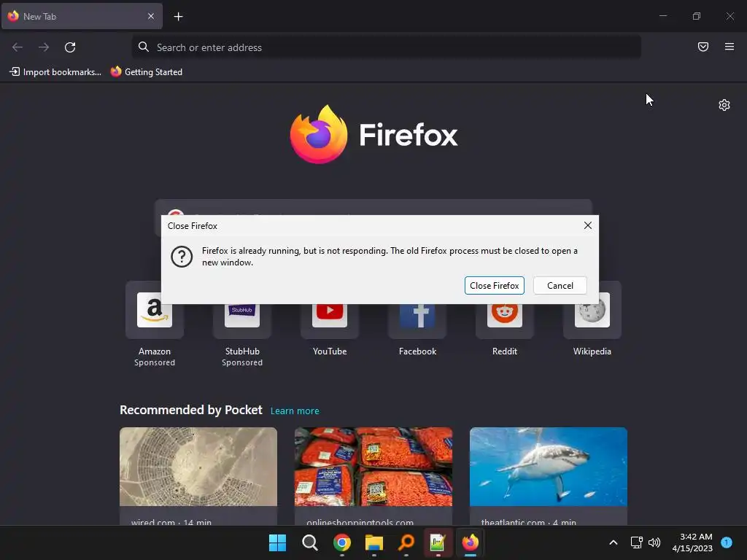Go back with the back arrow
Image resolution: width=747 pixels, height=560 pixels.
pos(18,47)
